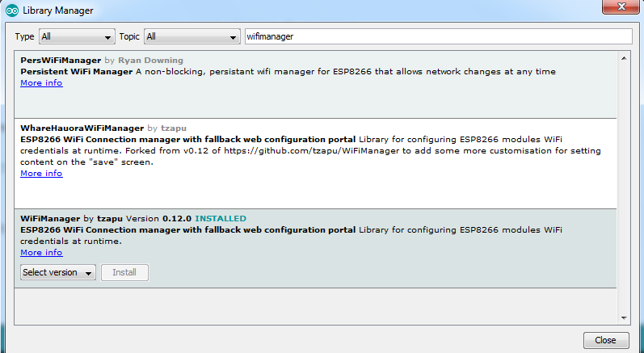Select the PersWiFiManager library title
The width and height of the screenshot is (644, 353).
(61, 61)
